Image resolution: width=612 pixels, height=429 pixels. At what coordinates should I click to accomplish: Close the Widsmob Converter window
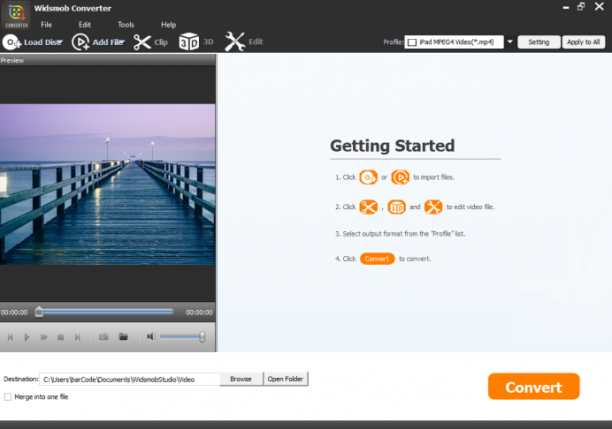pyautogui.click(x=599, y=6)
